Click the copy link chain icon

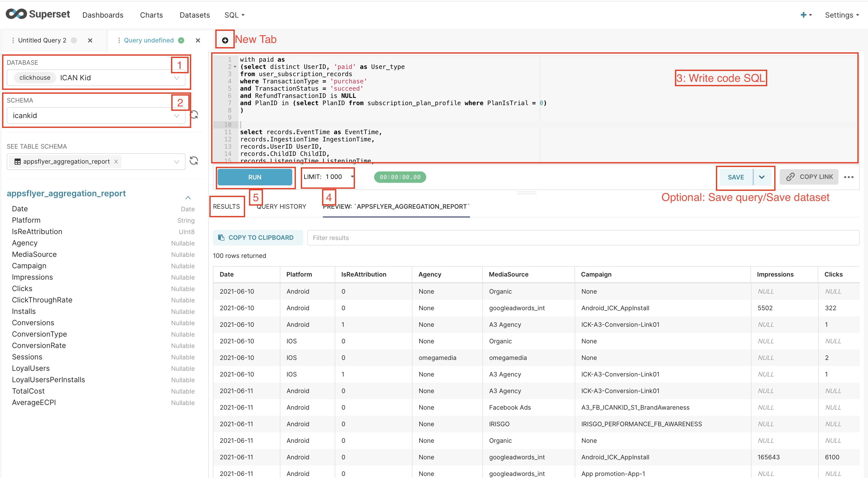(790, 177)
